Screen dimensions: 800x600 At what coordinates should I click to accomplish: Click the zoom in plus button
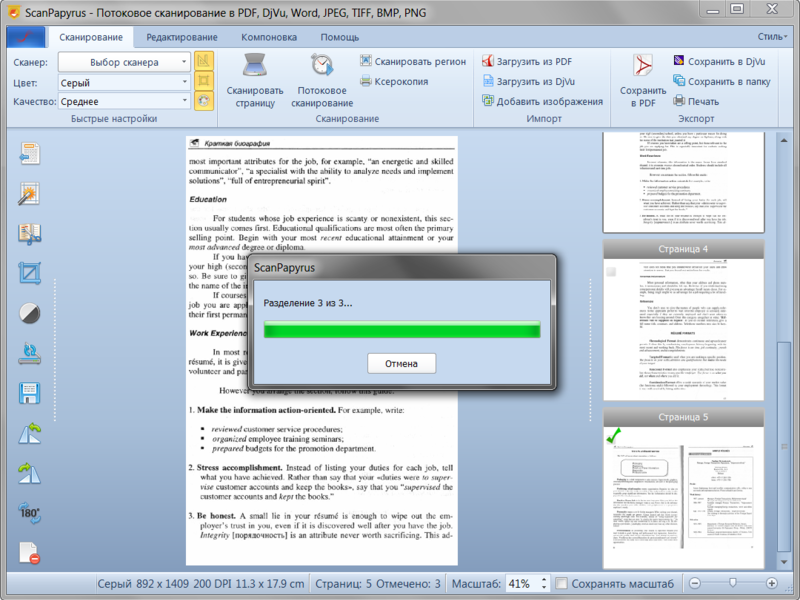(x=772, y=583)
